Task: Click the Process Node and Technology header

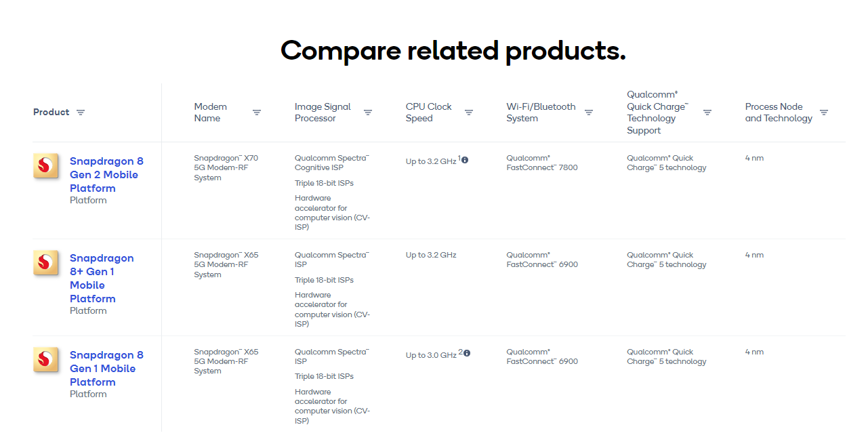Action: click(779, 113)
